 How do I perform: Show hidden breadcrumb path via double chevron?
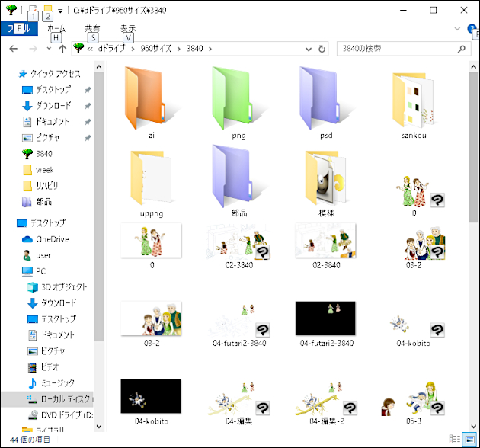[x=90, y=49]
